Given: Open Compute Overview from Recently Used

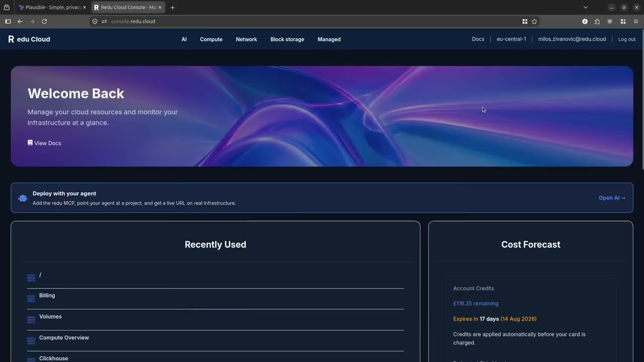Looking at the screenshot, I should [215, 341].
